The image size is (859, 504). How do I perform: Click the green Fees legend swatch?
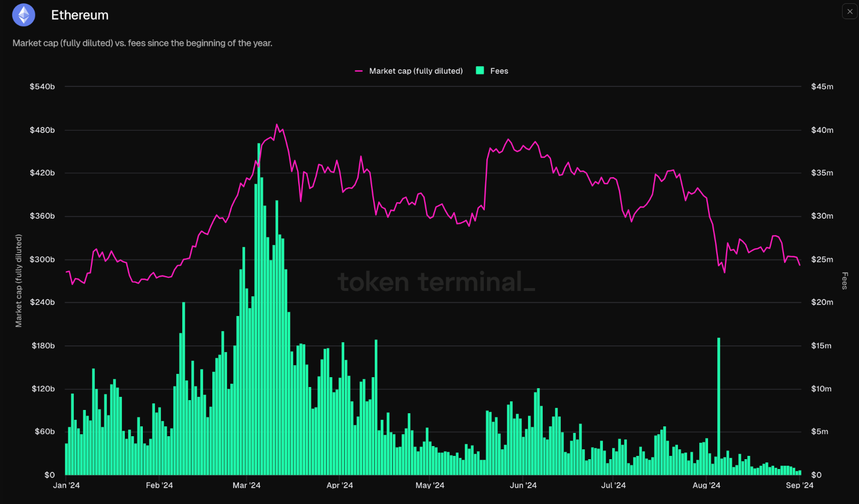point(480,71)
